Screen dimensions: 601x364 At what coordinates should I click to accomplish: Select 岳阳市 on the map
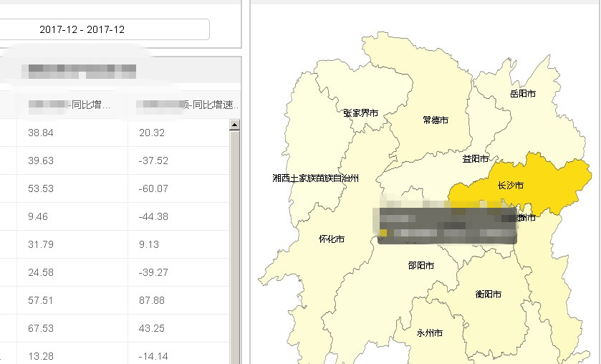pyautogui.click(x=523, y=94)
